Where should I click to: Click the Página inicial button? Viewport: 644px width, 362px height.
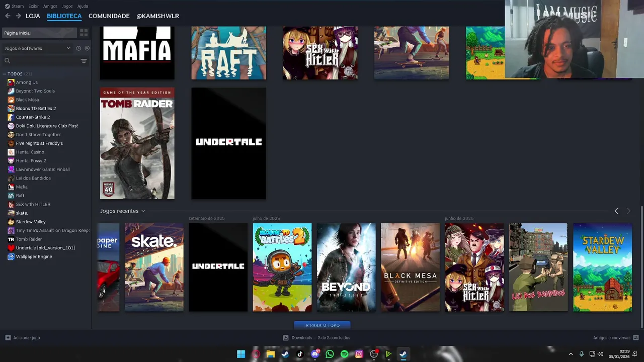(39, 33)
